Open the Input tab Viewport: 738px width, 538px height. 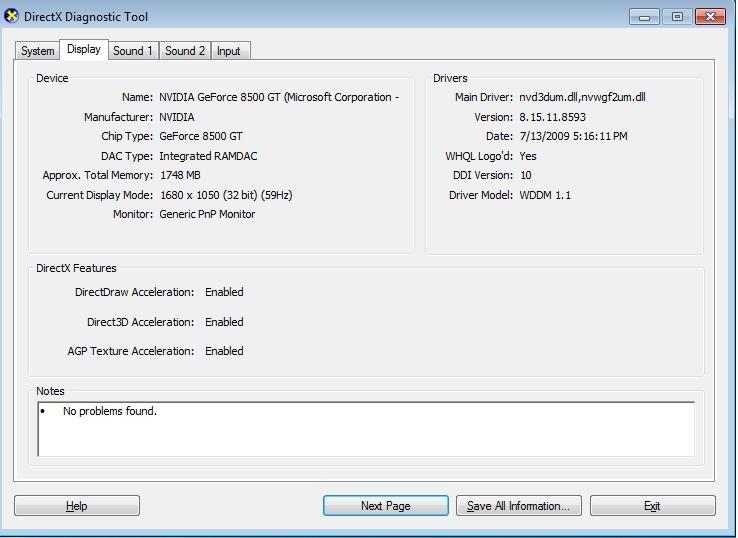click(229, 51)
